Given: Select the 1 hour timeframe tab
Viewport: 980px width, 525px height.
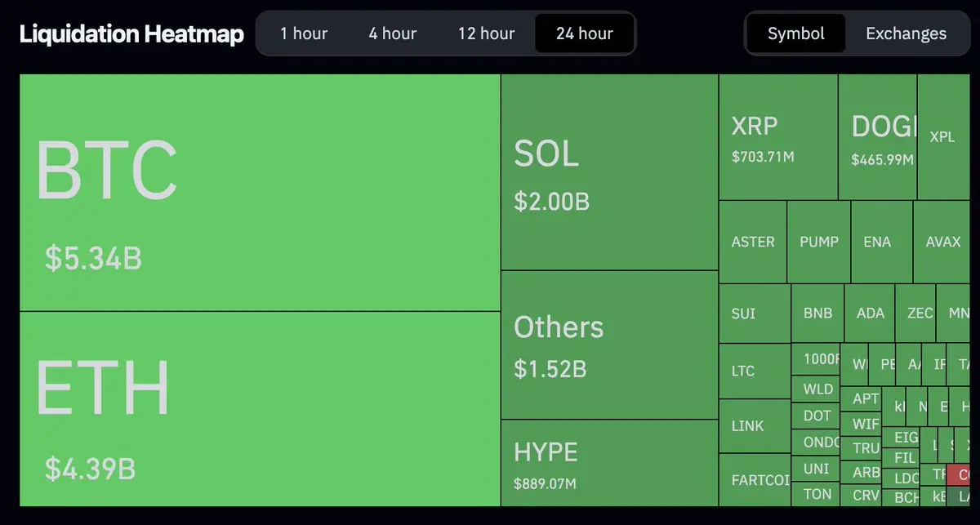Looking at the screenshot, I should 304,33.
